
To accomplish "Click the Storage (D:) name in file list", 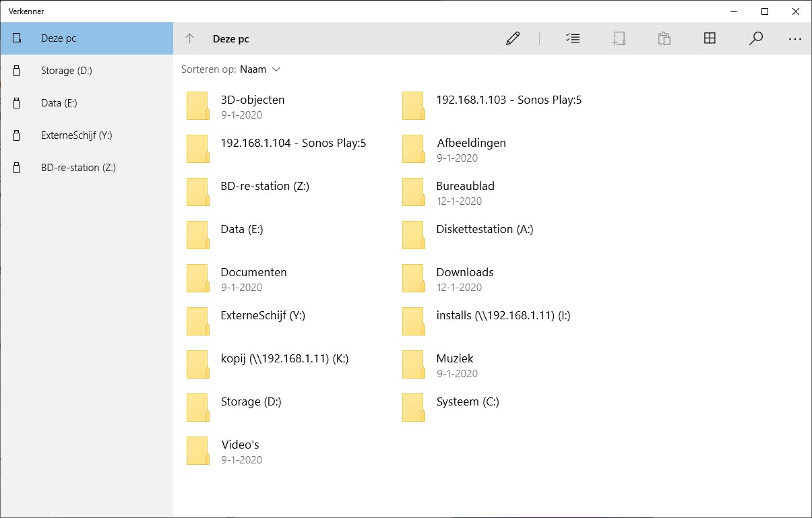I will pyautogui.click(x=251, y=402).
